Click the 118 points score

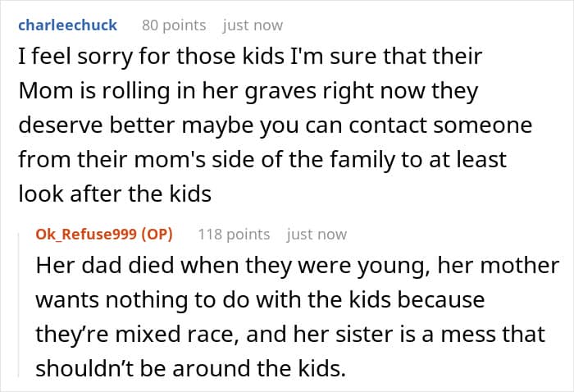click(x=234, y=234)
